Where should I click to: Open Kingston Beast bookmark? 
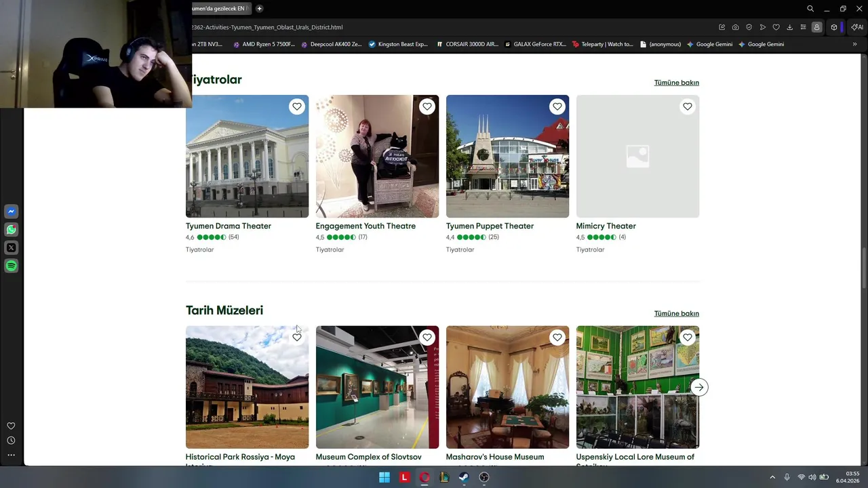click(399, 44)
